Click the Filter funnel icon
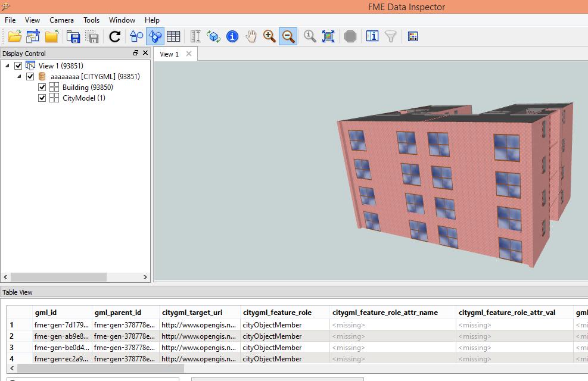The image size is (588, 381). [391, 36]
